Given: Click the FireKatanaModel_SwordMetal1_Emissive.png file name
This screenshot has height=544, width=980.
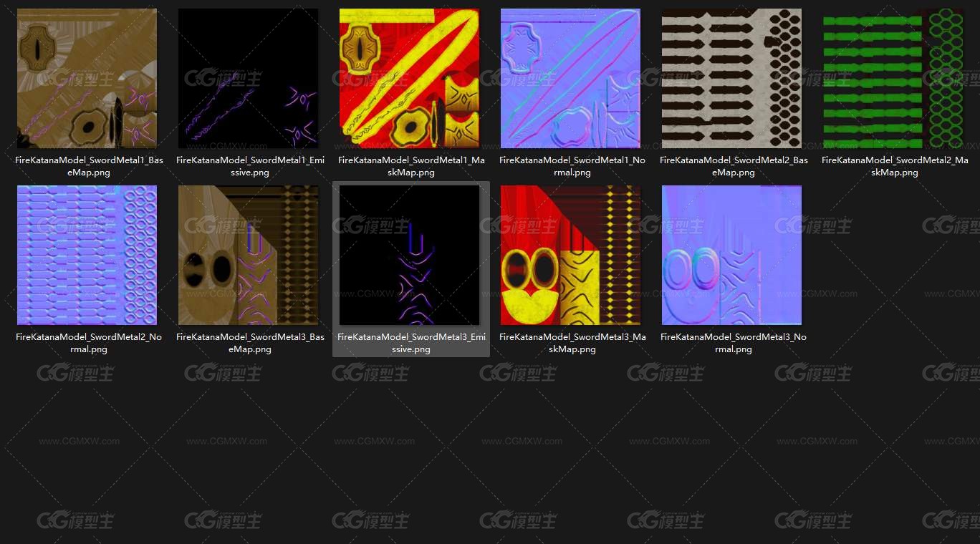Looking at the screenshot, I should pos(250,166).
